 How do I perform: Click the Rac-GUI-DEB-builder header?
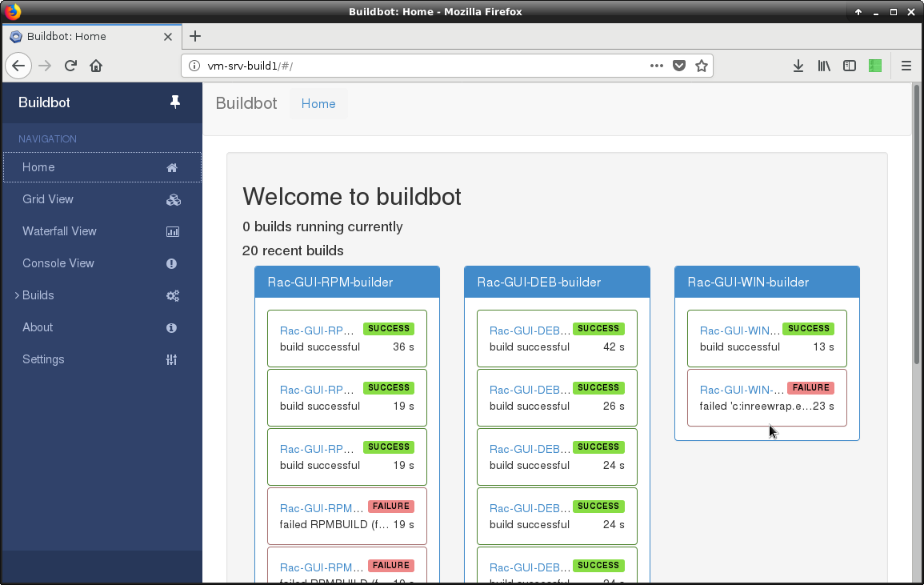(x=538, y=282)
